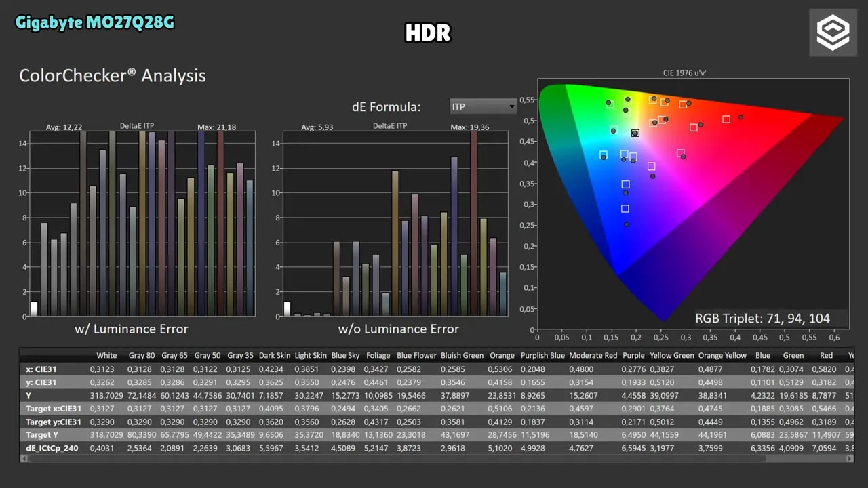Click the x: CIE31 row label
The image size is (868, 488).
41,369
